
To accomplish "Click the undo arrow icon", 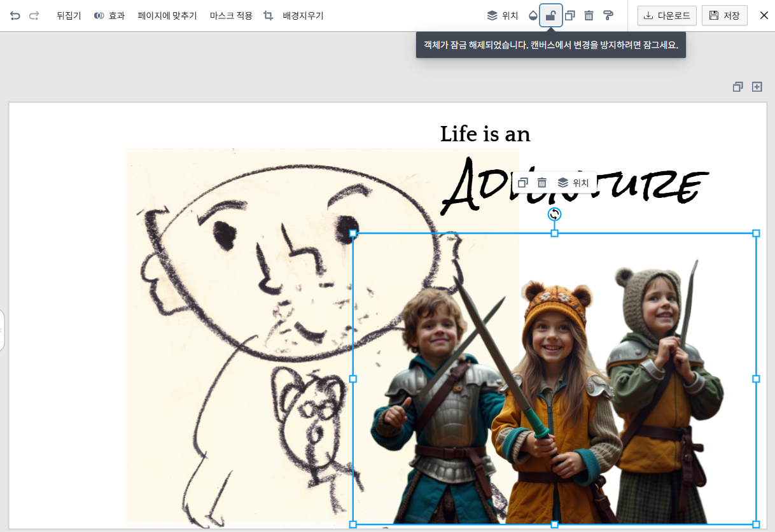I will [15, 15].
